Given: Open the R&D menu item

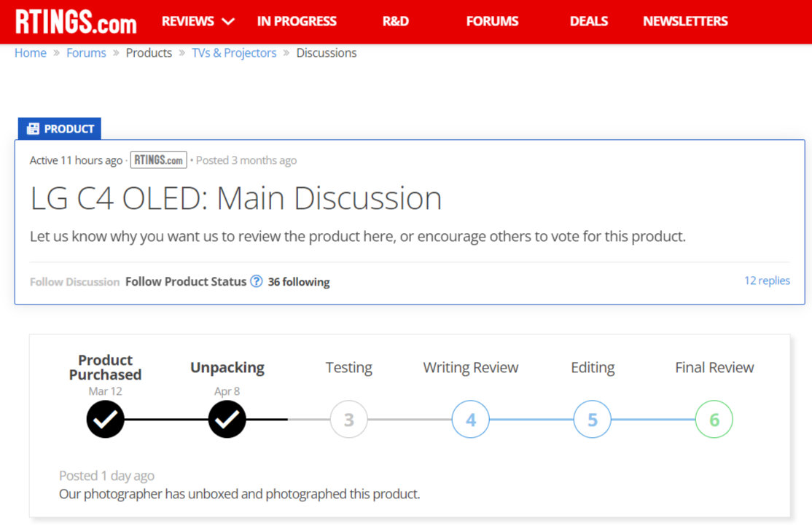Looking at the screenshot, I should point(396,21).
